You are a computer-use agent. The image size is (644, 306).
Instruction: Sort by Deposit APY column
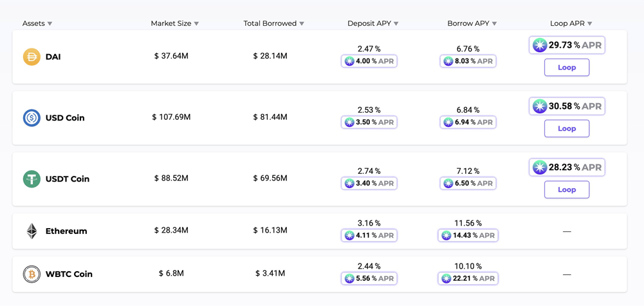(x=373, y=24)
